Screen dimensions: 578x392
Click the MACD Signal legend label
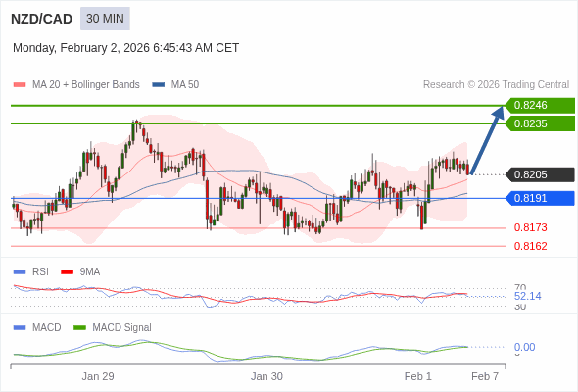coord(122,328)
